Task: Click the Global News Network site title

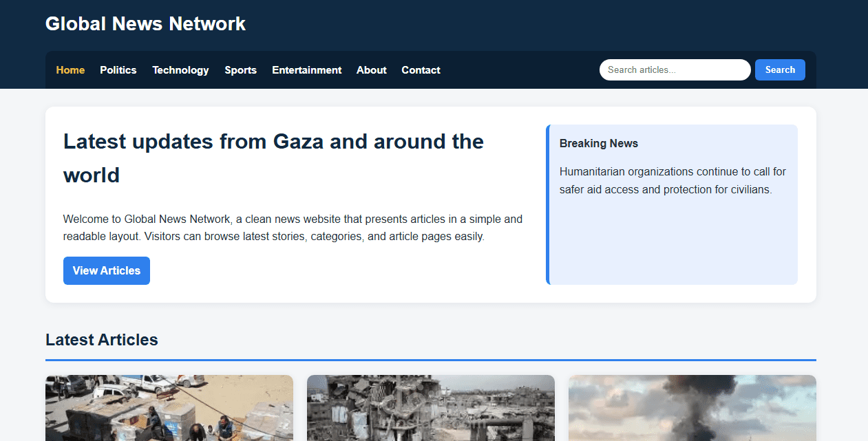Action: 145,23
